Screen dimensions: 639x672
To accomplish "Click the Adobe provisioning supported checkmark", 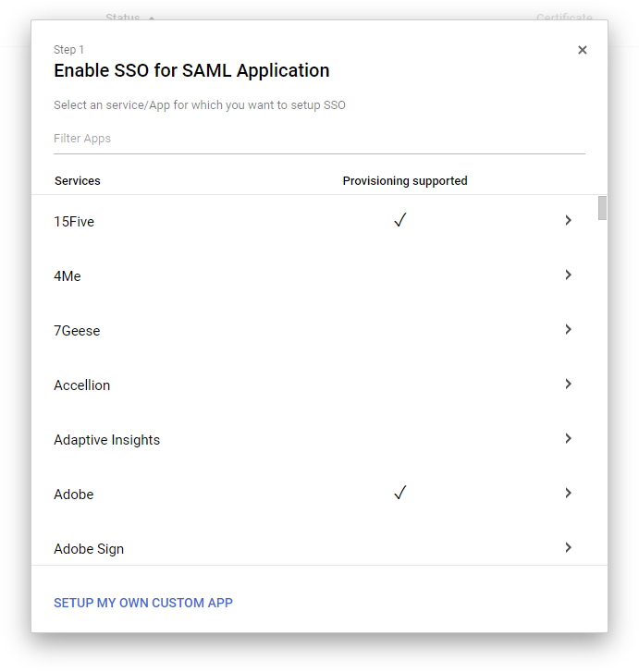I will [400, 494].
